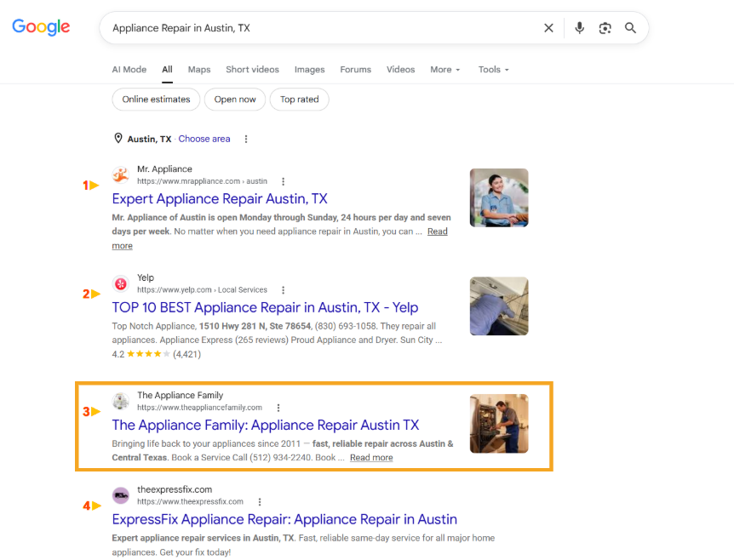
Task: Click the https://www.mrappliance.com › austin URL
Action: click(x=202, y=181)
